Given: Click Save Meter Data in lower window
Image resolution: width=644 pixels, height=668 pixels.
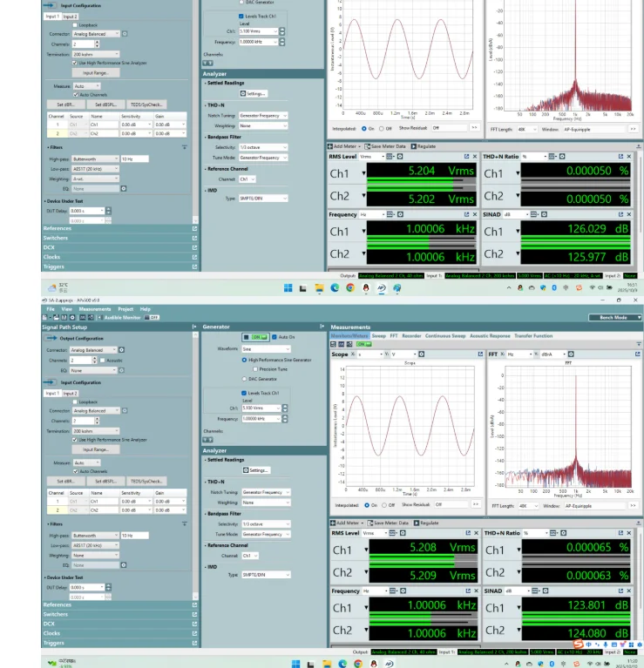Looking at the screenshot, I should pos(389,523).
